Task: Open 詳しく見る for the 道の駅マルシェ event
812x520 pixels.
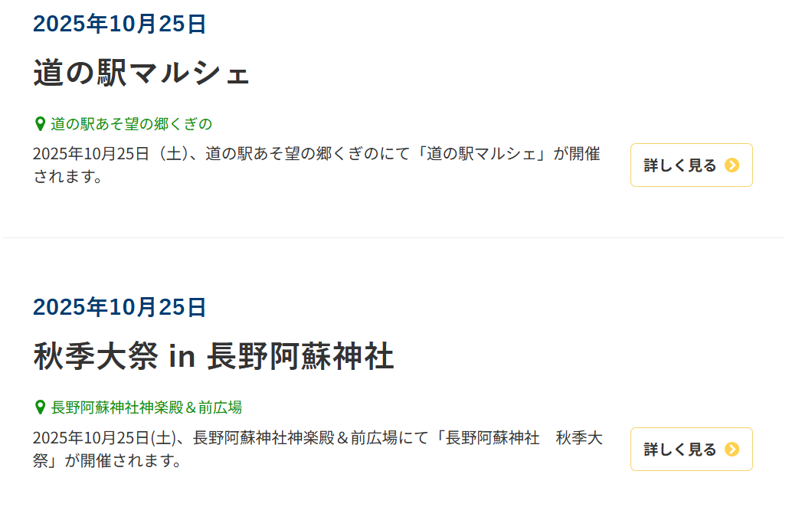Action: tap(680, 165)
